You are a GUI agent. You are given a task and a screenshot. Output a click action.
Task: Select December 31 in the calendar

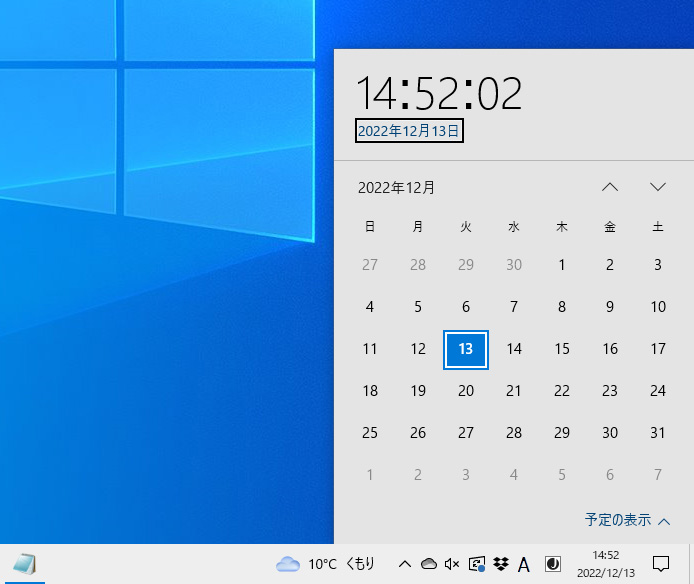tap(658, 433)
